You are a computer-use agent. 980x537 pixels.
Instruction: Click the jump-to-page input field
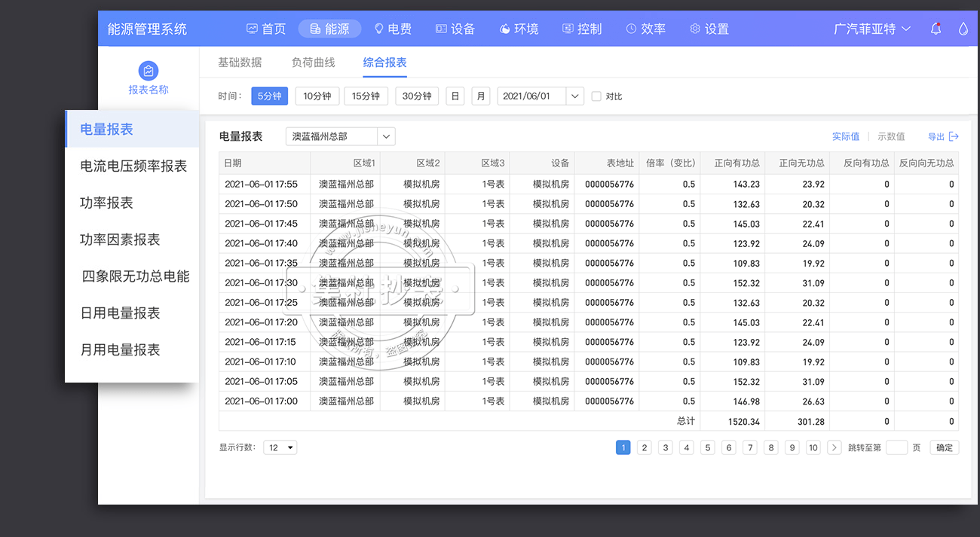896,447
